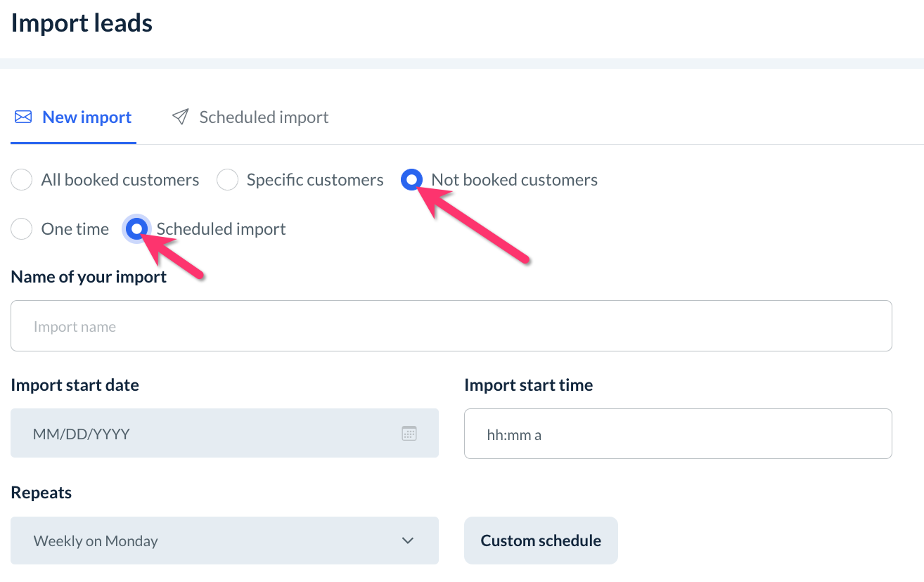Click the Custom schedule button

click(541, 541)
